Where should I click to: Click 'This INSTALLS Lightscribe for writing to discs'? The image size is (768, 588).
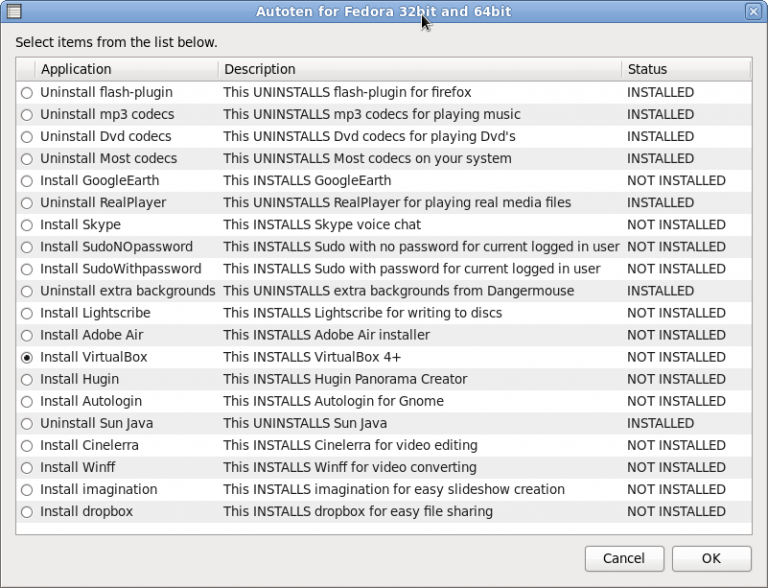pyautogui.click(x=362, y=313)
